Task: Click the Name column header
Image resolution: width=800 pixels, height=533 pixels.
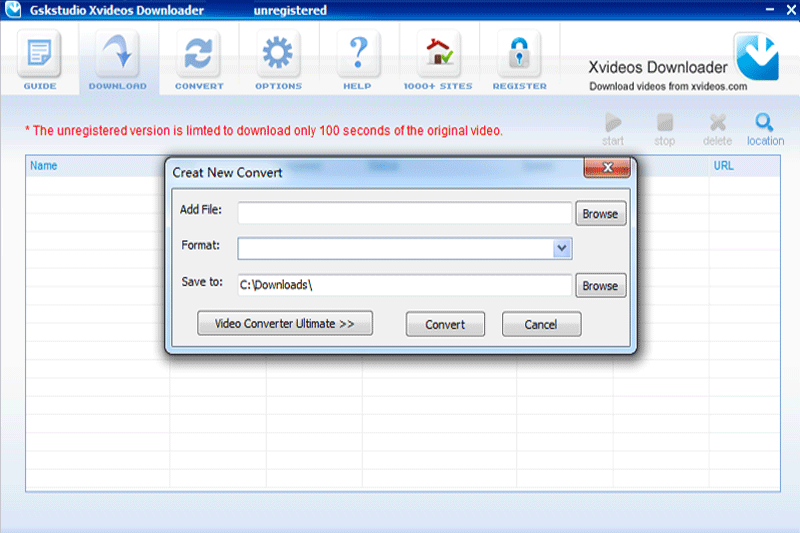Action: click(44, 166)
